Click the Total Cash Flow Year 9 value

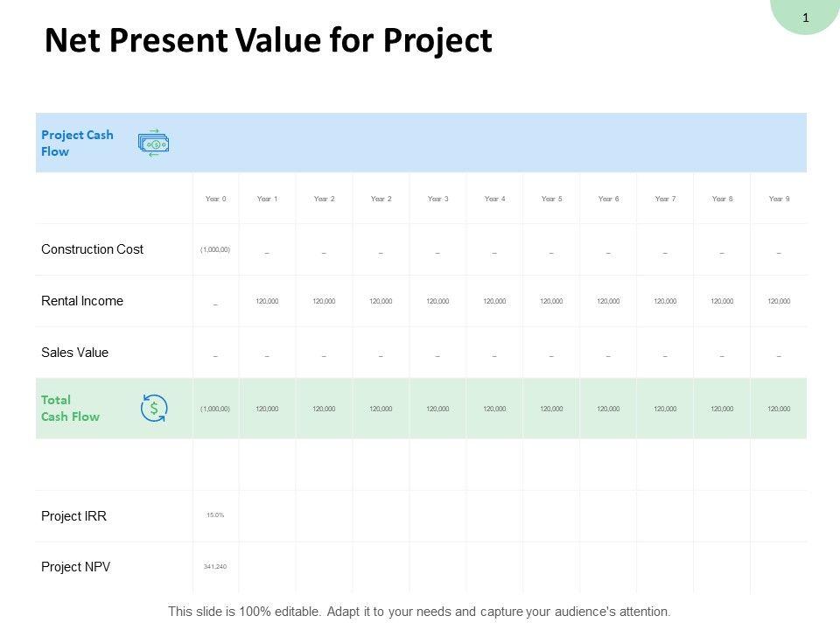[x=779, y=409]
